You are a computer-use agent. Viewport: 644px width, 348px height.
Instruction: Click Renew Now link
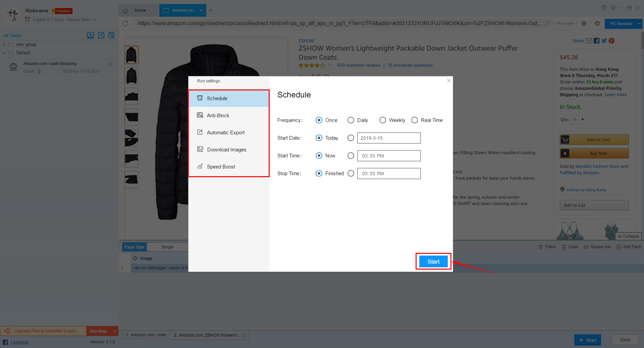82,20
